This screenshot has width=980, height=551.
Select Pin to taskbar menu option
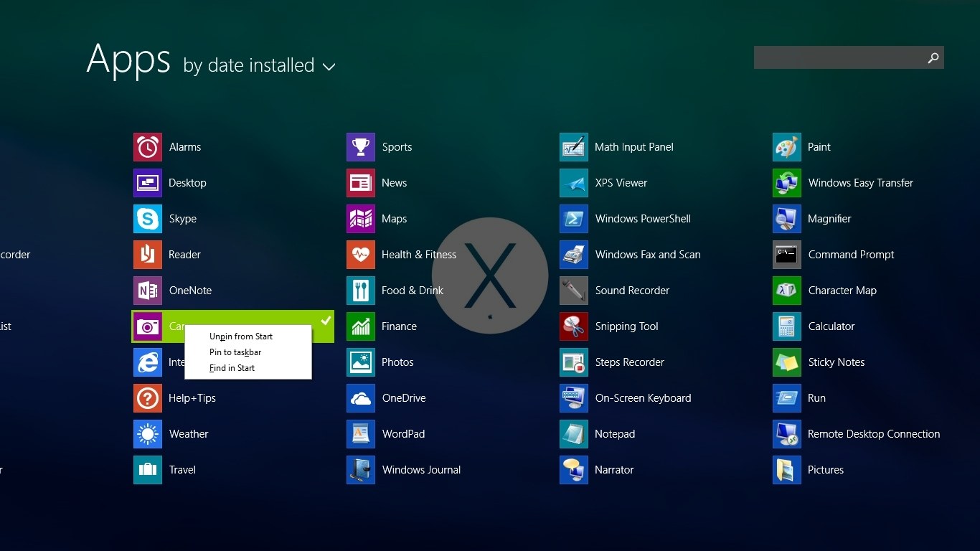(x=235, y=352)
